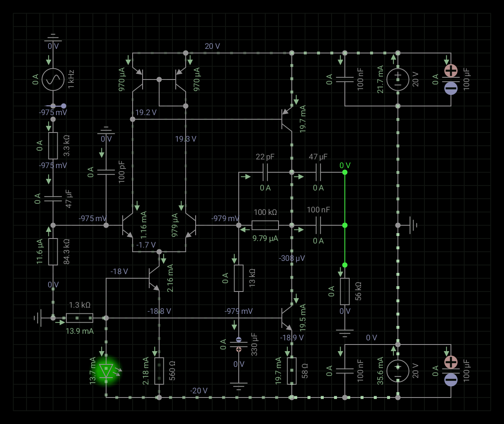Select the 1 kHz sine voltage source
This screenshot has height=424, width=504.
coord(53,79)
